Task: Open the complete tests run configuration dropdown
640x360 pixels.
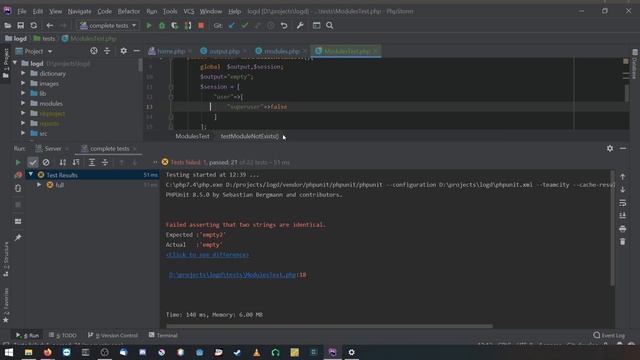Action: point(108,26)
